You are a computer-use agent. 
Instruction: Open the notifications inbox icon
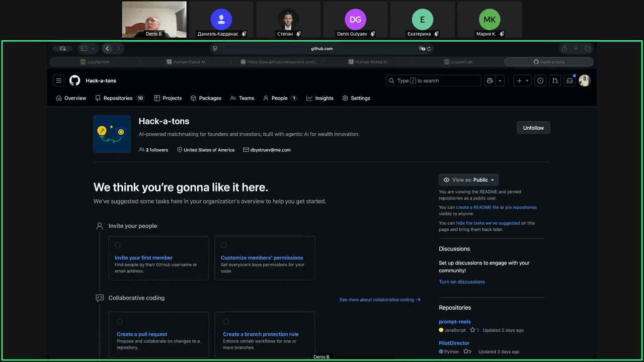(570, 80)
